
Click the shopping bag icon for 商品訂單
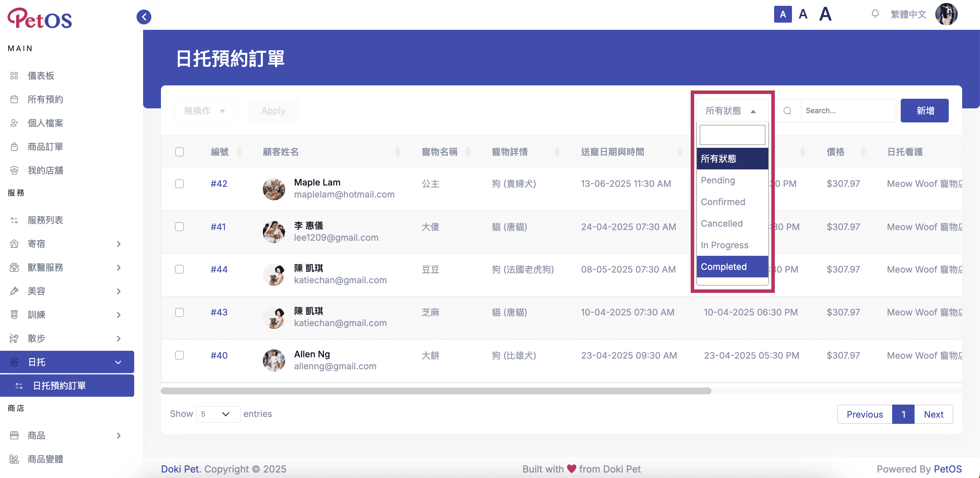pyautogui.click(x=14, y=147)
